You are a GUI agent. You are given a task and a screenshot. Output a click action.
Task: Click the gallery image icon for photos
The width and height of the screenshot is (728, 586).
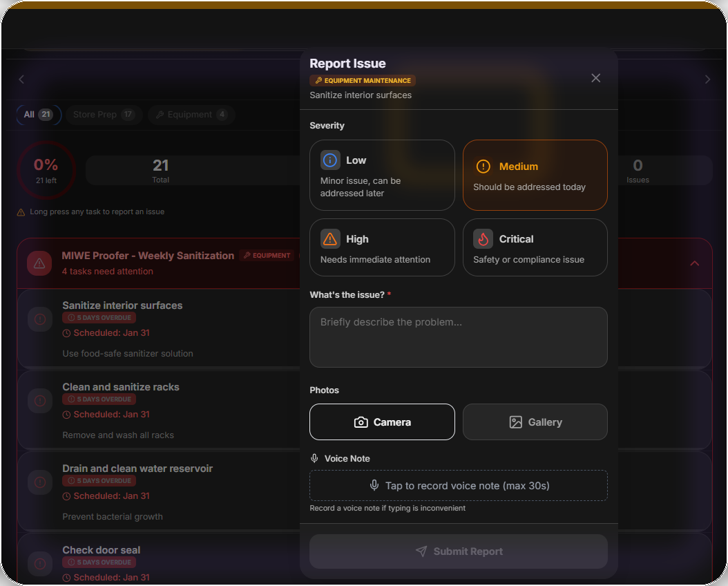[515, 422]
